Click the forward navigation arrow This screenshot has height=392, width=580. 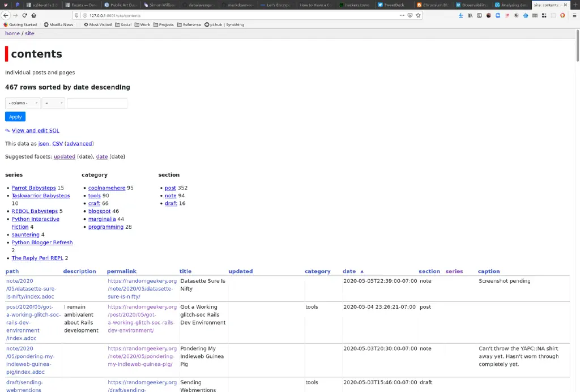coord(15,15)
